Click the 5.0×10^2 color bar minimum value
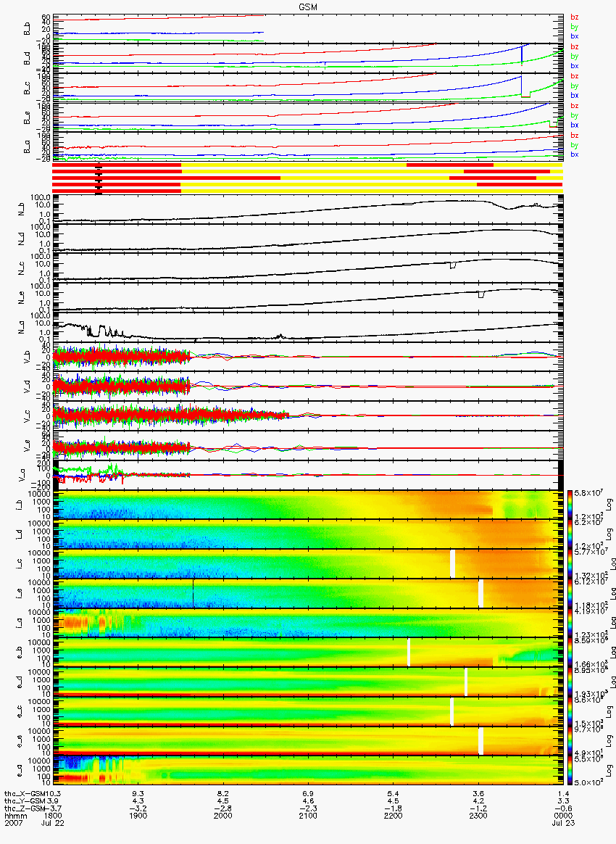Screen dimensions: 616x844 [588, 782]
